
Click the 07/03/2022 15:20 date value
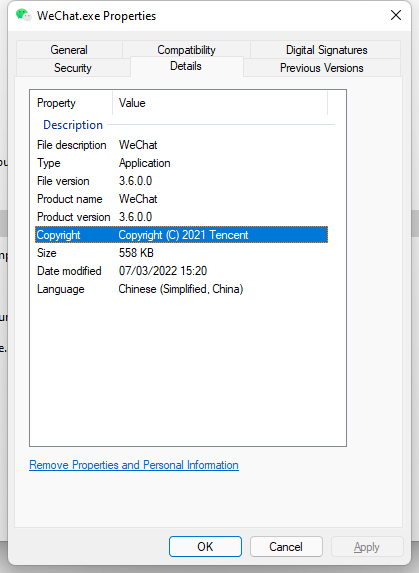coord(163,271)
